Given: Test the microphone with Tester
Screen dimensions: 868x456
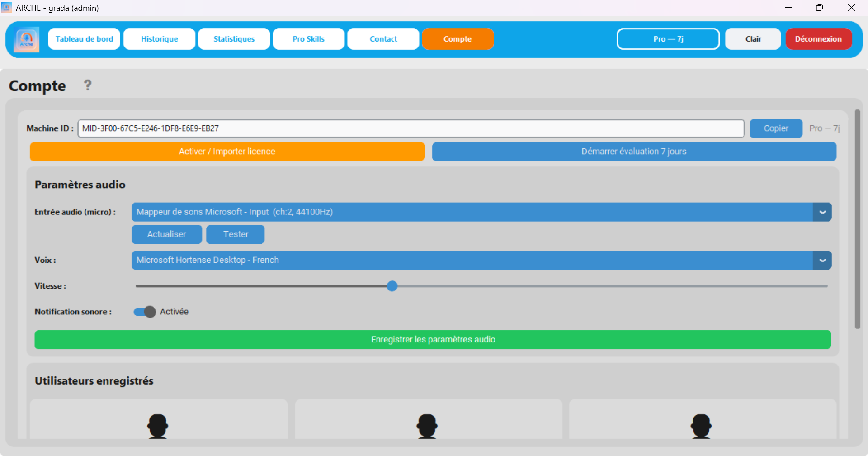Looking at the screenshot, I should (236, 234).
